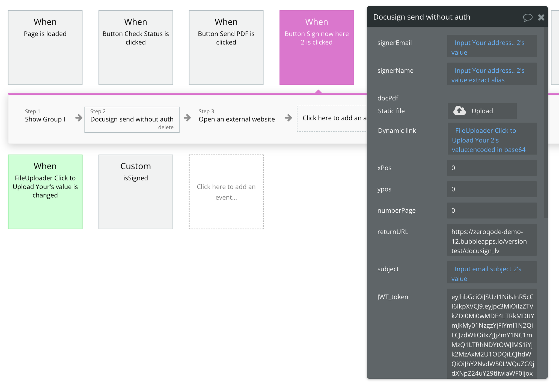Click the numberPage label
The height and width of the screenshot is (392, 559).
click(x=396, y=210)
